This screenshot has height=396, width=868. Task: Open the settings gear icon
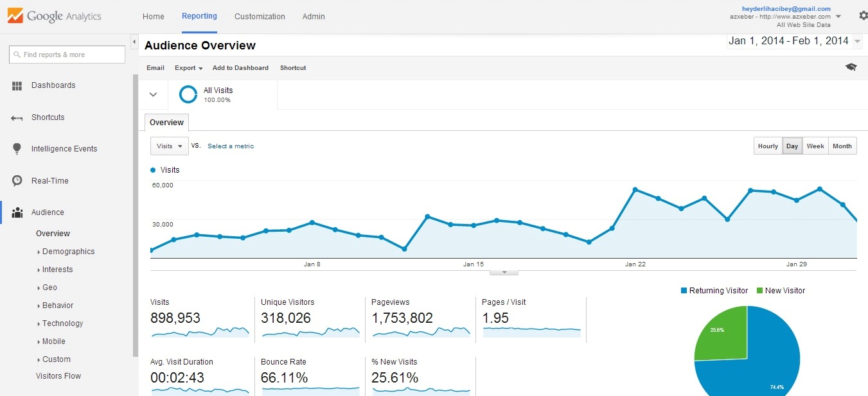pyautogui.click(x=863, y=16)
